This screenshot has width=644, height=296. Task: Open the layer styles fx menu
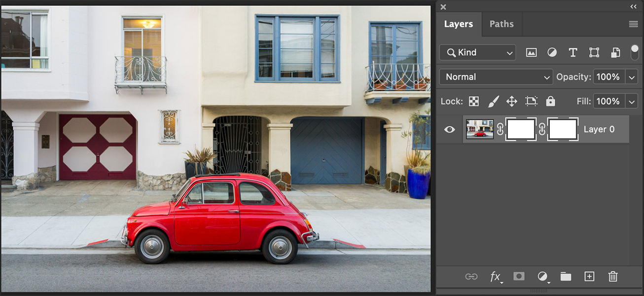(x=495, y=277)
